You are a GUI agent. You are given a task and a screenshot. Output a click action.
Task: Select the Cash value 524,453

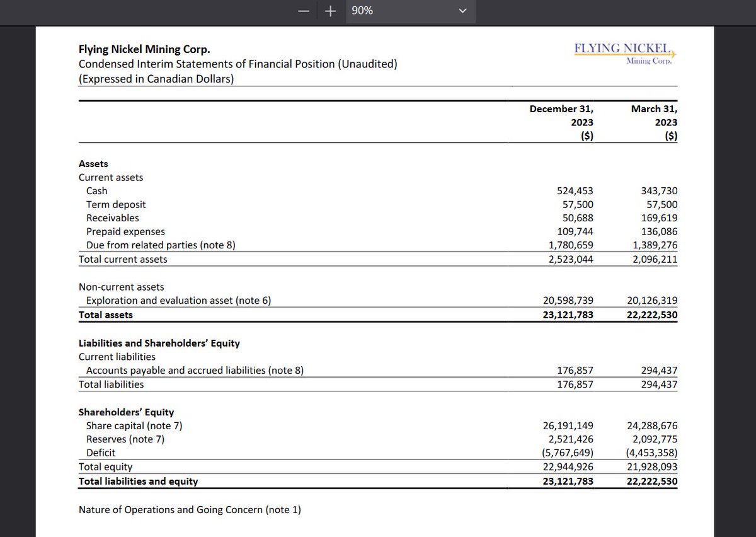point(575,191)
